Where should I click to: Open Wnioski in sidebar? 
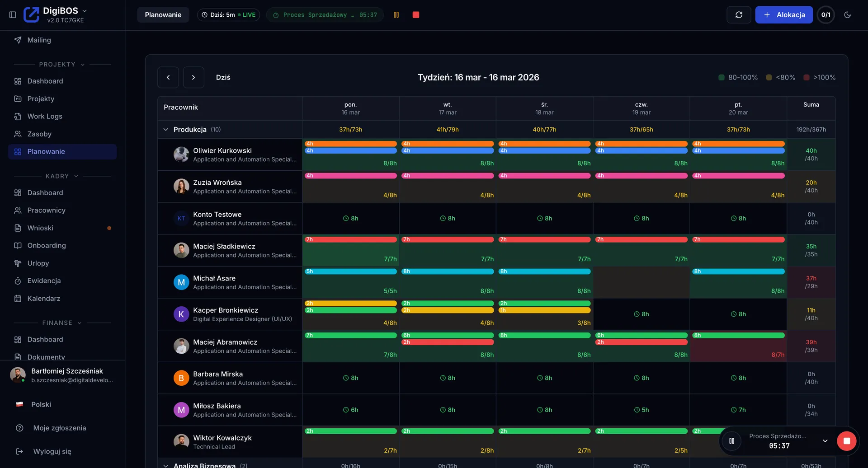62,228
